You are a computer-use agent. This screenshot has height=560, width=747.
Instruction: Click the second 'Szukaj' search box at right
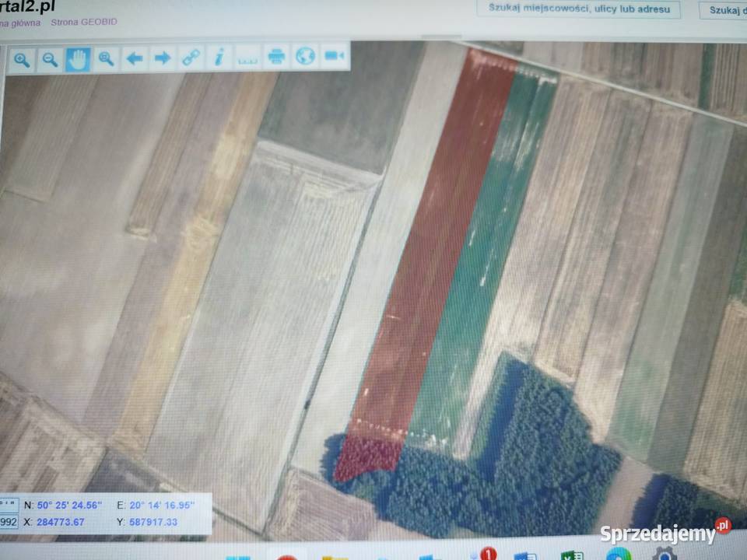pos(723,10)
